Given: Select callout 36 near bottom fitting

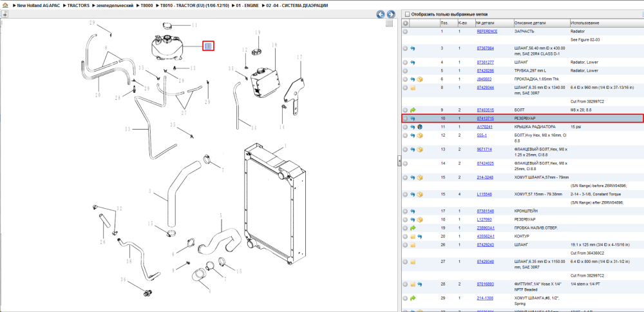Looking at the screenshot, I should (x=123, y=280).
